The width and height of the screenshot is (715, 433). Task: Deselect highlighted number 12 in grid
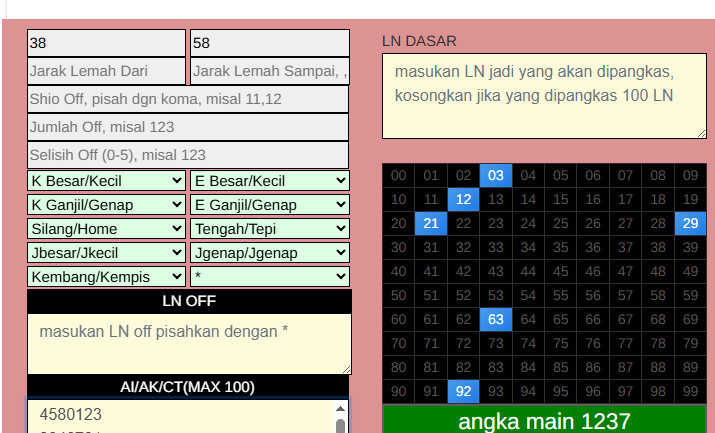point(463,200)
